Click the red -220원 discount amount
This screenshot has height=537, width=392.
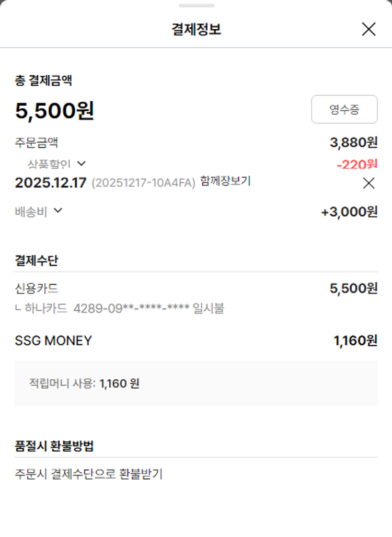click(356, 165)
